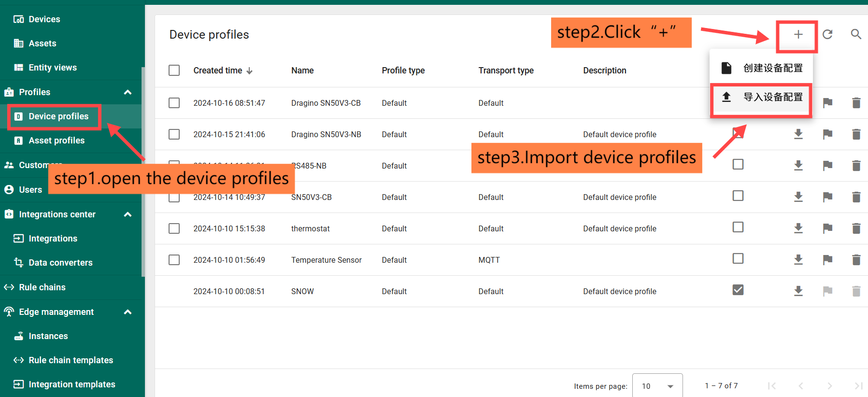
Task: Select all rows with header checkbox
Action: 174,71
